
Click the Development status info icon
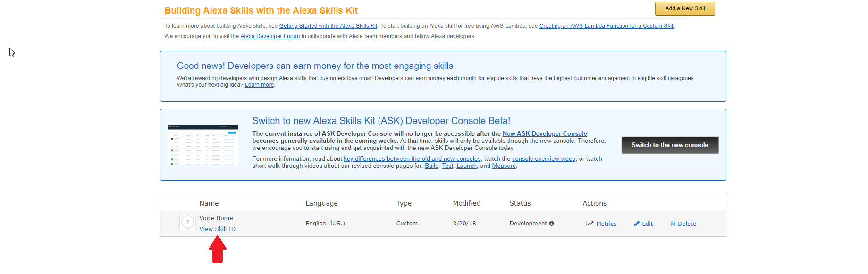pyautogui.click(x=551, y=224)
